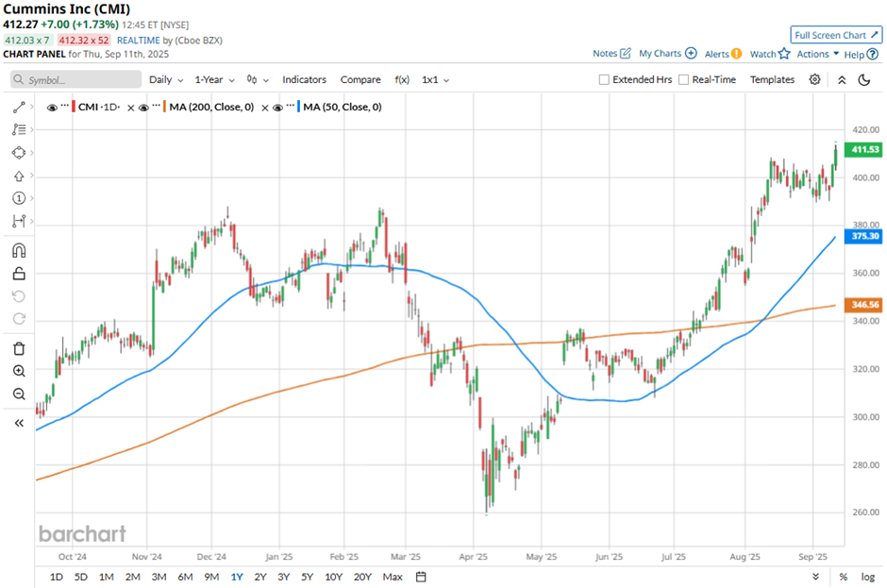887x588 pixels.
Task: Select the arrow marker tool
Action: 19,176
